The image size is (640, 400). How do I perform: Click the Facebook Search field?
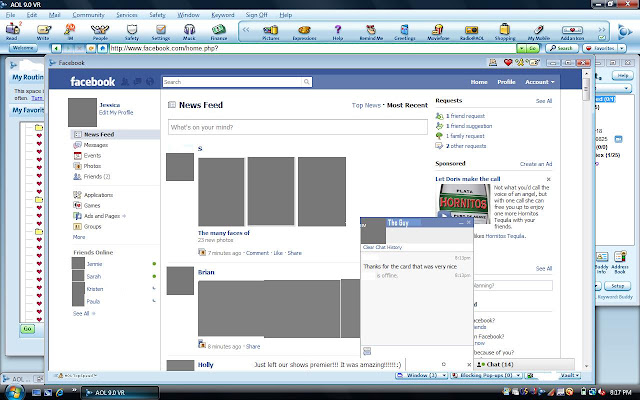coord(233,82)
